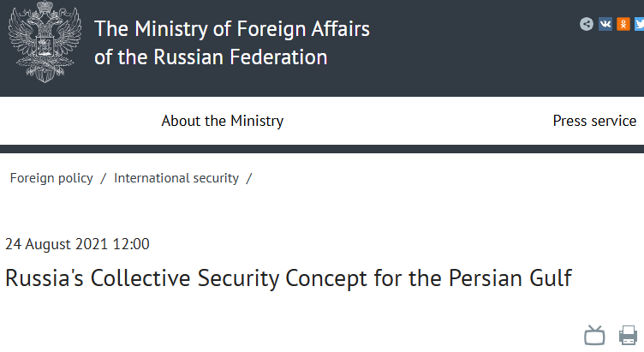
Task: Click the 12:00 publication time
Action: pyautogui.click(x=131, y=244)
